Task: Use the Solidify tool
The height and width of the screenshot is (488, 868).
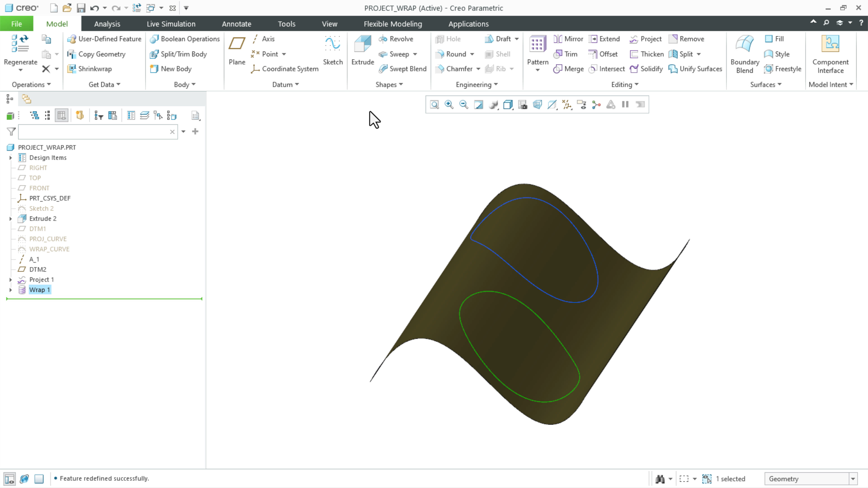Action: tap(646, 69)
